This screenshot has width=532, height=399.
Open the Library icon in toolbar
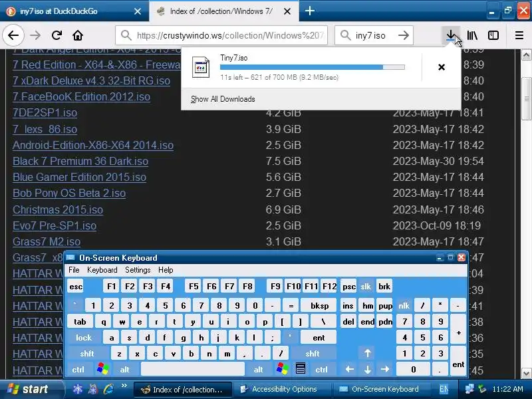tap(472, 35)
